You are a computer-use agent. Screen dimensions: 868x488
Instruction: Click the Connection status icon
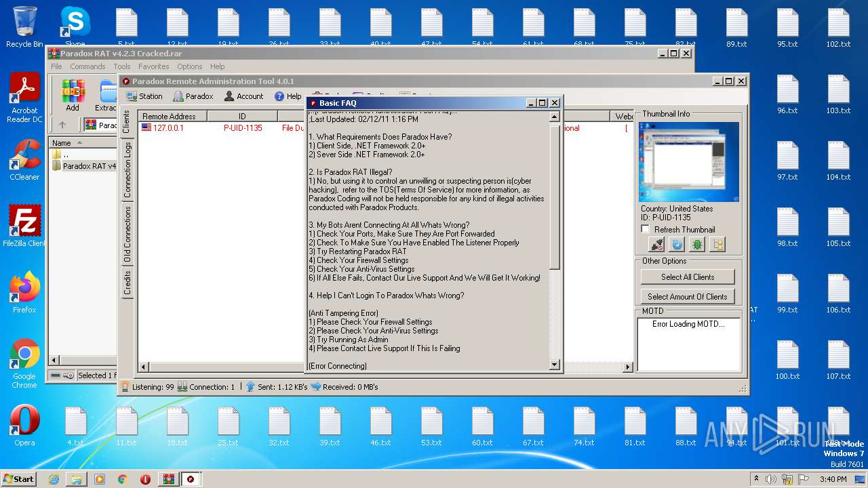(x=183, y=387)
